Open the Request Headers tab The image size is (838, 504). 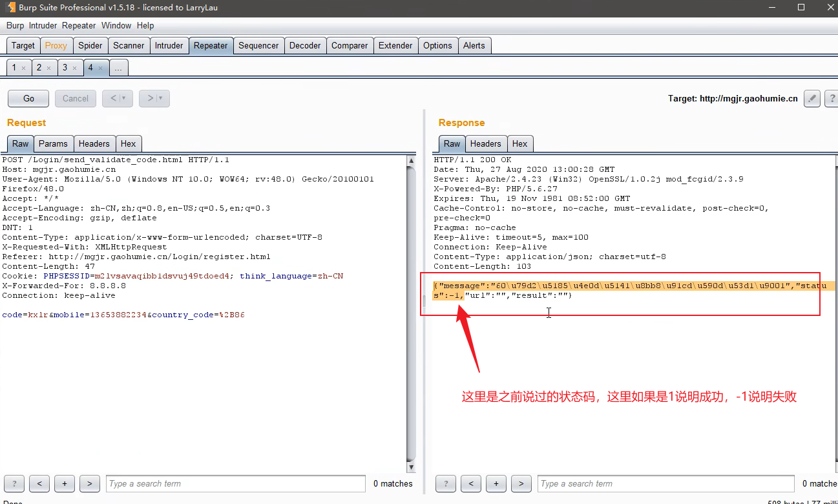tap(94, 143)
